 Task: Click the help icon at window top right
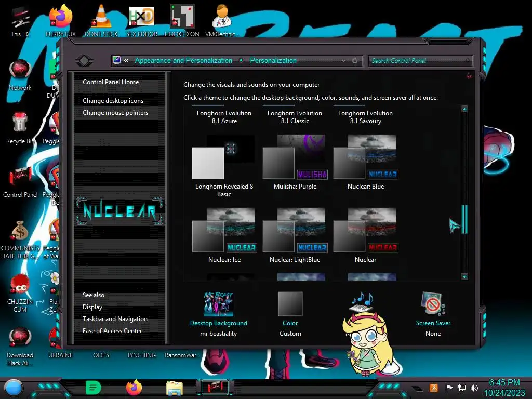point(470,75)
